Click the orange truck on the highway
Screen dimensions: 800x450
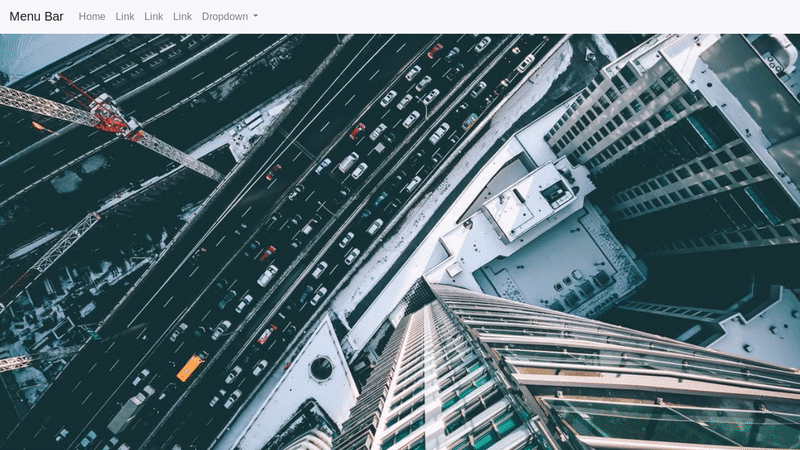pyautogui.click(x=190, y=367)
